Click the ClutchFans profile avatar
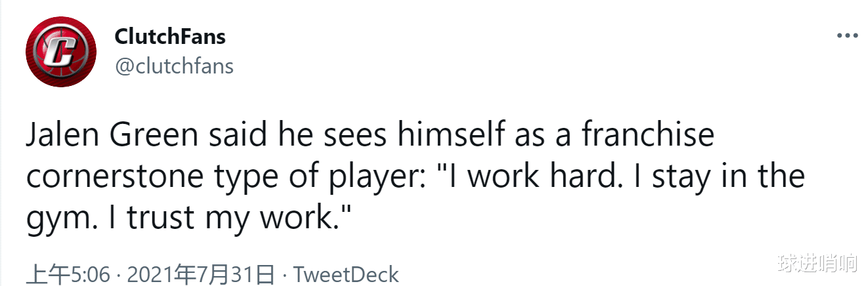This screenshot has height=286, width=868. pyautogui.click(x=61, y=51)
